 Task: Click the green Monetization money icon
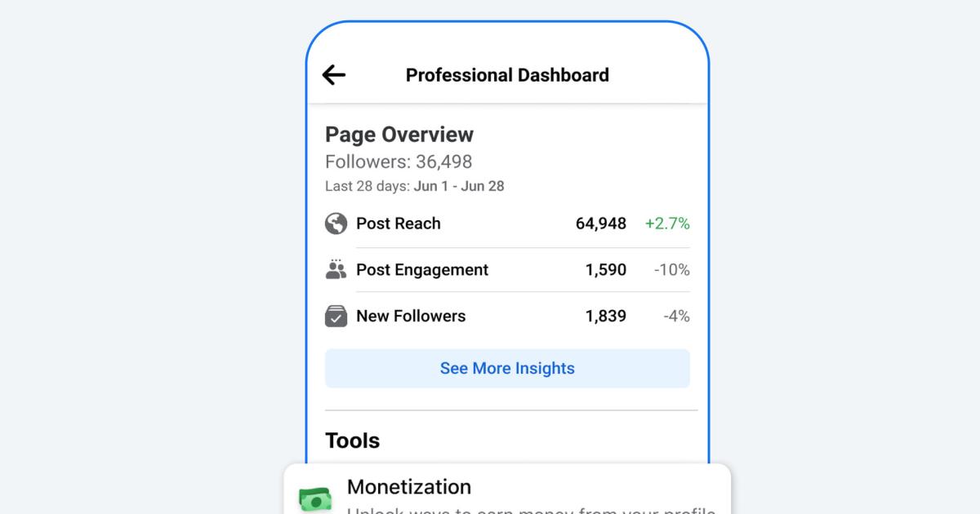click(x=315, y=498)
